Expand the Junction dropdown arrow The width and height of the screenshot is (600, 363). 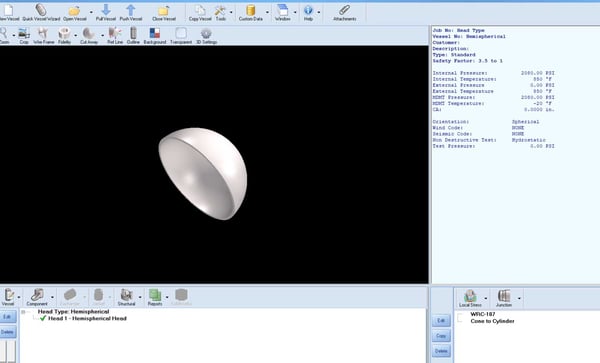tap(519, 298)
